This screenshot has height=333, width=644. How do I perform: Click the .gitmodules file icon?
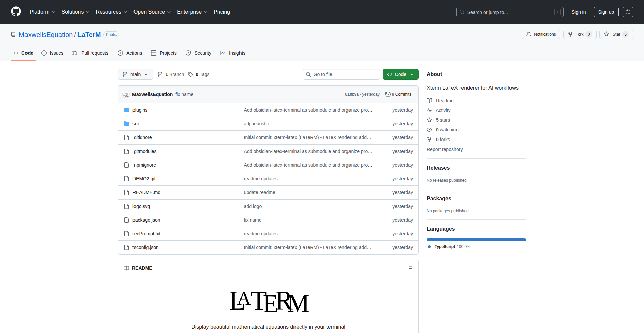tap(126, 151)
